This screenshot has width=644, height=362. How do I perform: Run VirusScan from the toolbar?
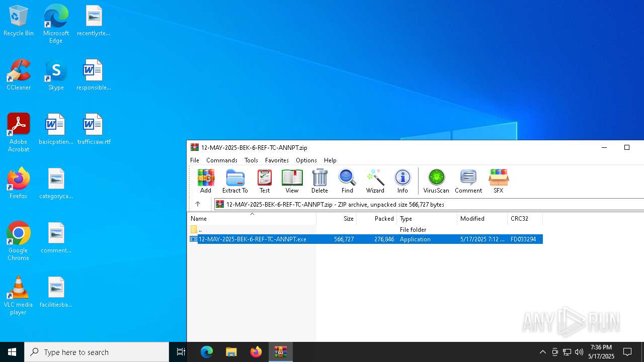[x=436, y=181]
